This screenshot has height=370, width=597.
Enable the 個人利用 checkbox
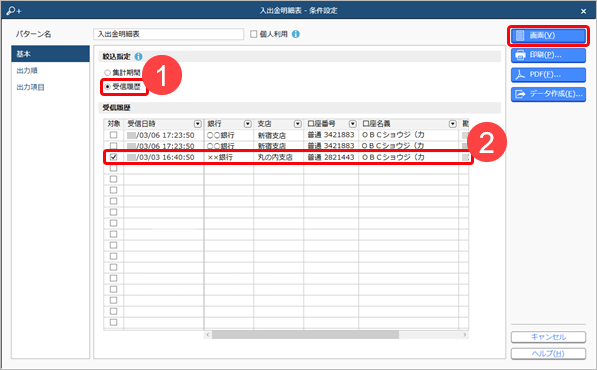pos(254,34)
